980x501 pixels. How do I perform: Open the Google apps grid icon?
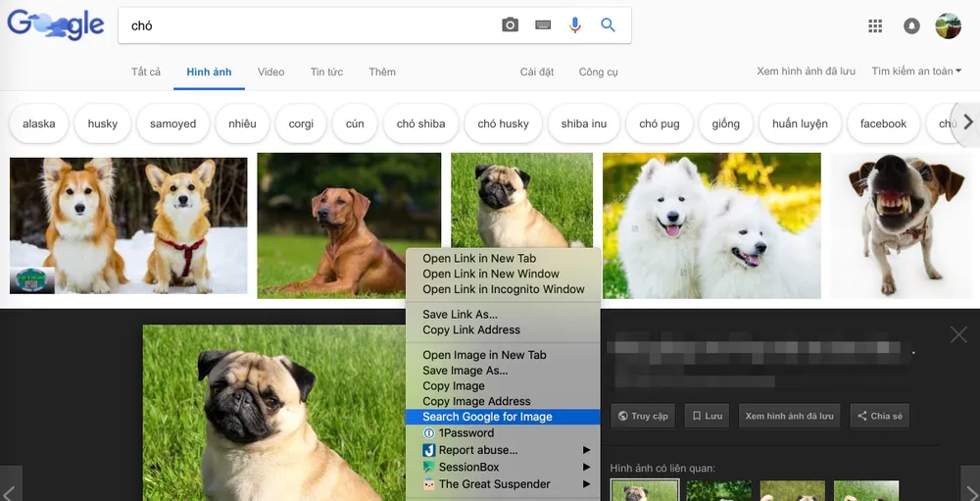(875, 26)
